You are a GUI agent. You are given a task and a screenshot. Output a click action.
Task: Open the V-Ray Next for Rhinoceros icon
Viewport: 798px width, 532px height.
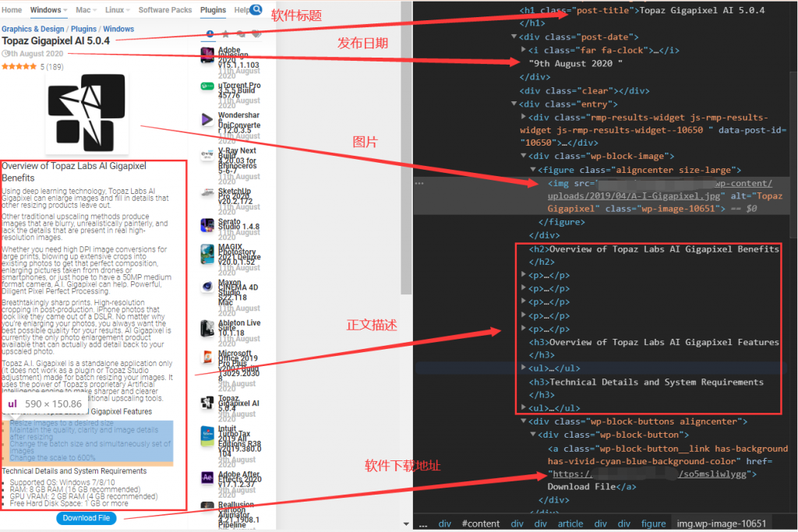point(207,154)
